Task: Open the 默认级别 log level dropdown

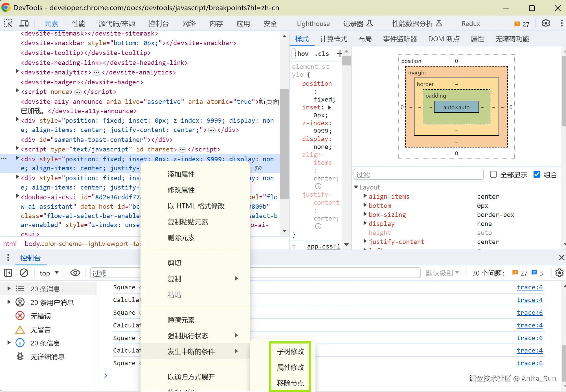Action: [442, 273]
